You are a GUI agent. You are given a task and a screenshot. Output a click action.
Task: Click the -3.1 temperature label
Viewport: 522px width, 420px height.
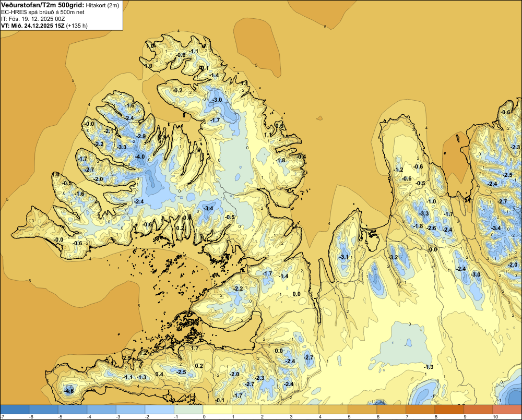coord(343,257)
